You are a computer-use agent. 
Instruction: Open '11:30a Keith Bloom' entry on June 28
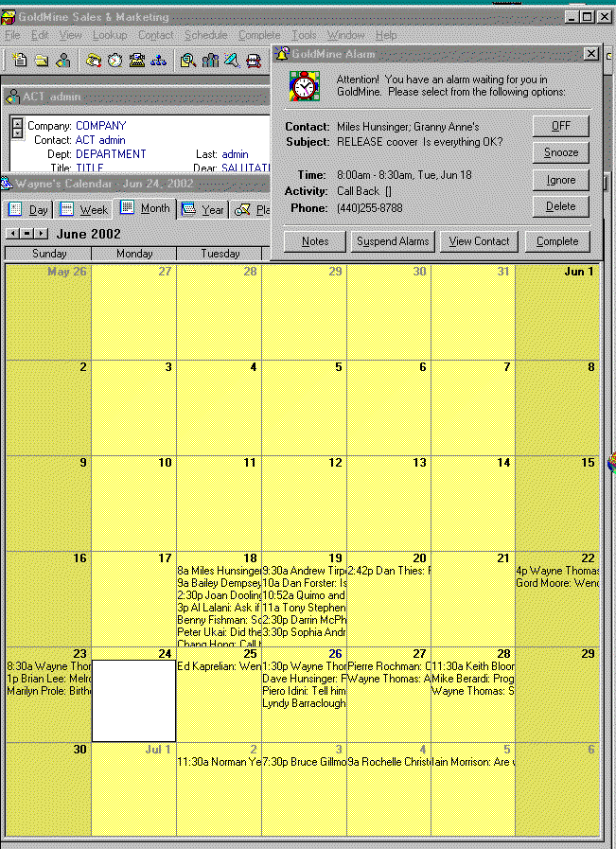(x=473, y=666)
